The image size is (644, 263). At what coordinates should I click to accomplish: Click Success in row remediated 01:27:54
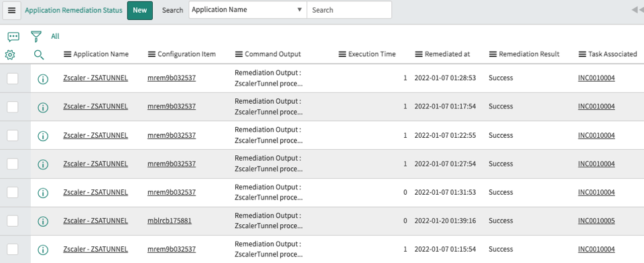coord(501,164)
